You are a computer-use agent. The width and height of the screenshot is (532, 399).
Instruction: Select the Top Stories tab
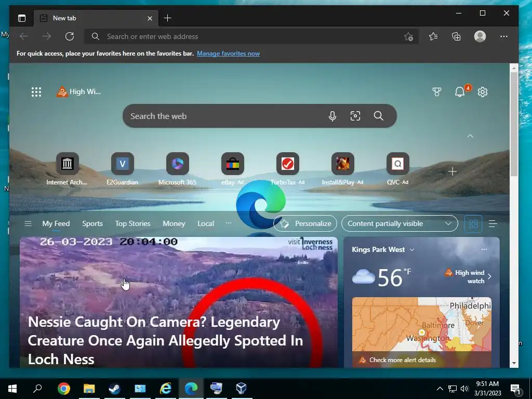click(132, 223)
